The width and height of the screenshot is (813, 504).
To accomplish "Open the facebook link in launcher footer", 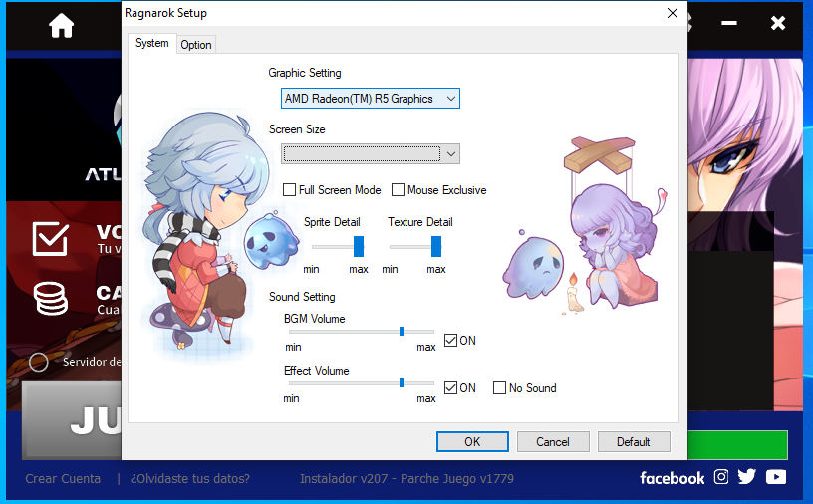I will [672, 477].
